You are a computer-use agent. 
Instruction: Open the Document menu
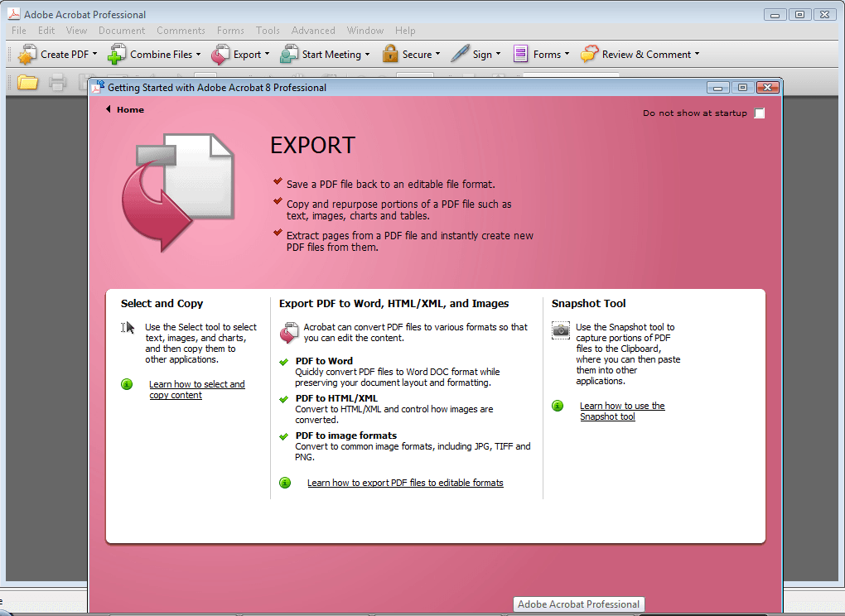coord(122,31)
